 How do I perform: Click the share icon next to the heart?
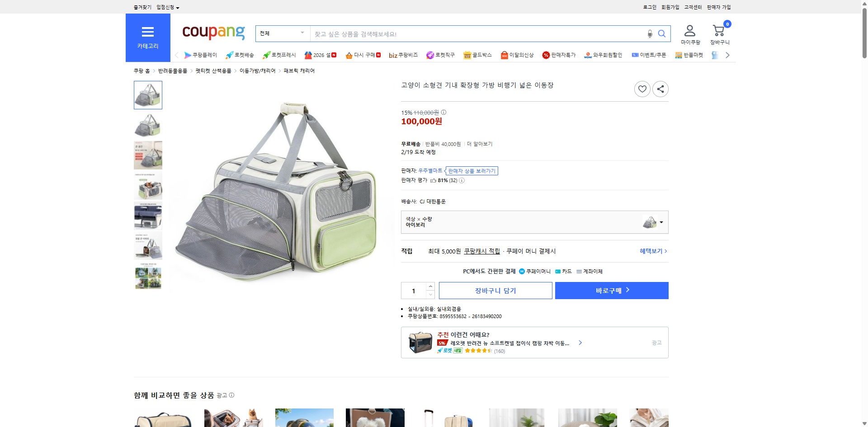[x=660, y=89]
